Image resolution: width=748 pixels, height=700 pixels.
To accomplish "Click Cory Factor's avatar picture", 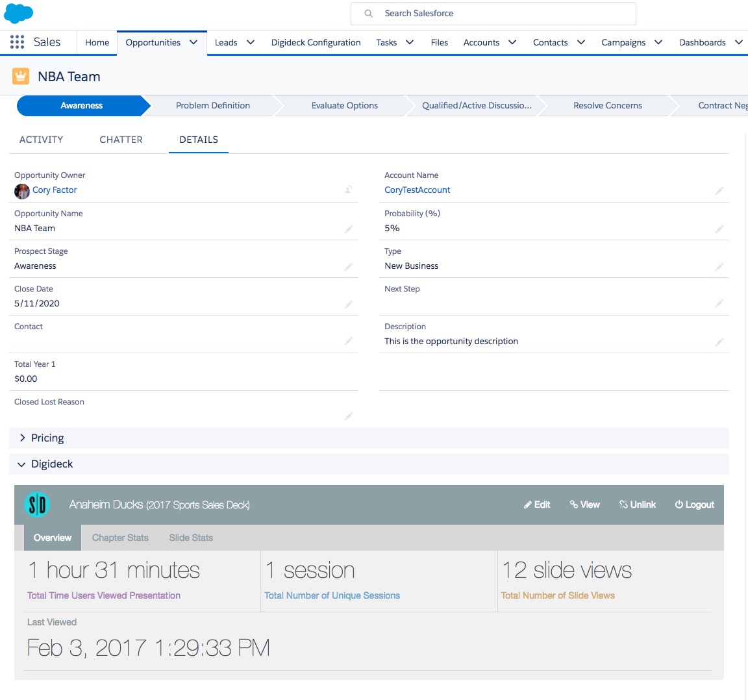I will tap(22, 192).
